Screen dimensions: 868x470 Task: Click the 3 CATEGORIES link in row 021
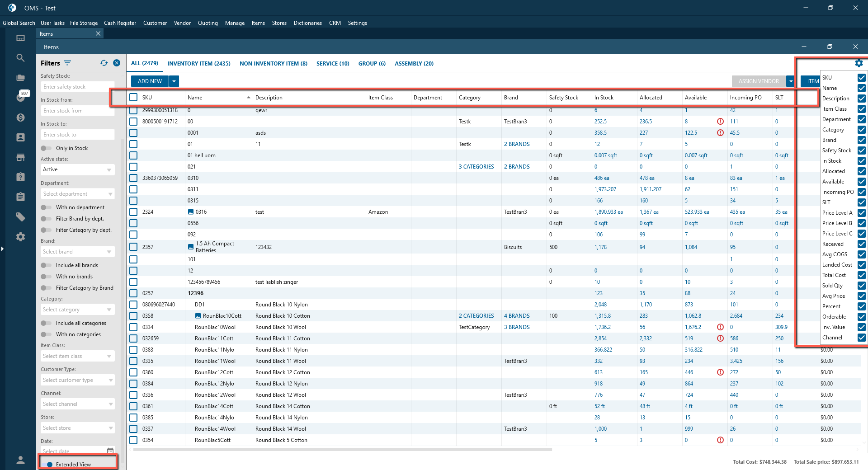coord(476,167)
